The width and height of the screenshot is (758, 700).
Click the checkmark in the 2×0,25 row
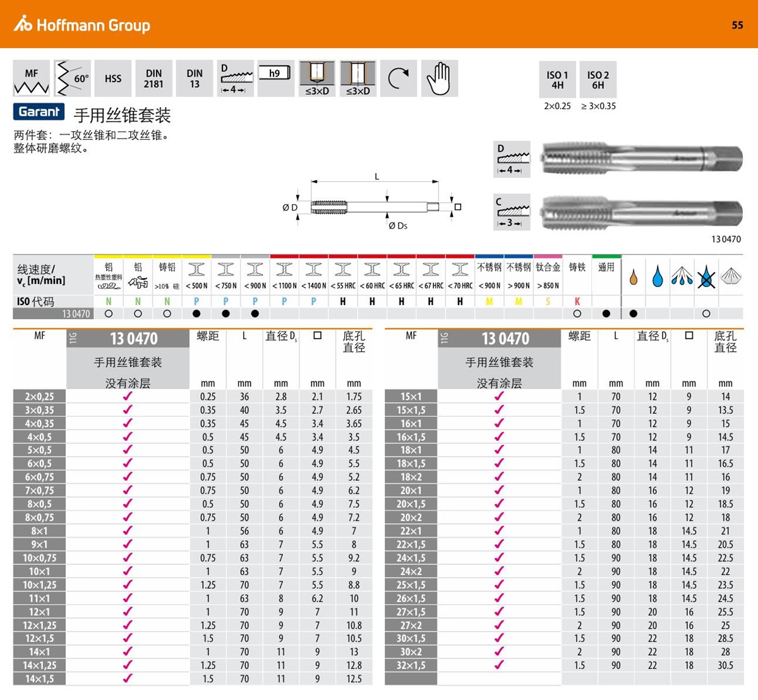click(x=128, y=396)
